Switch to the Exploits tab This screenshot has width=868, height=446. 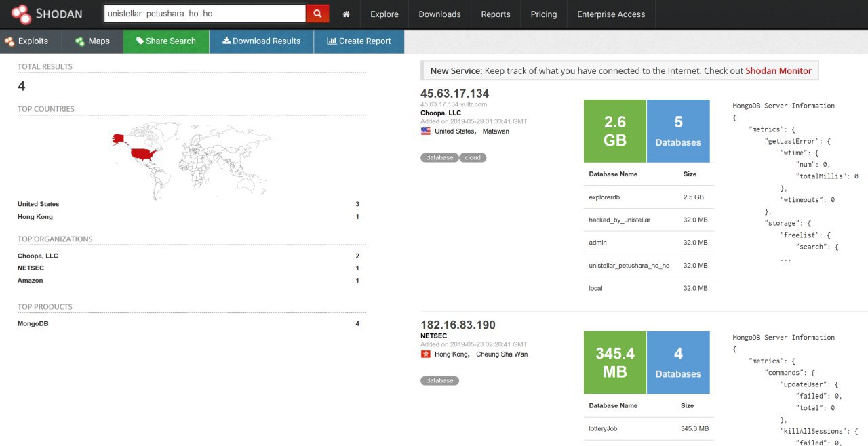click(x=31, y=41)
